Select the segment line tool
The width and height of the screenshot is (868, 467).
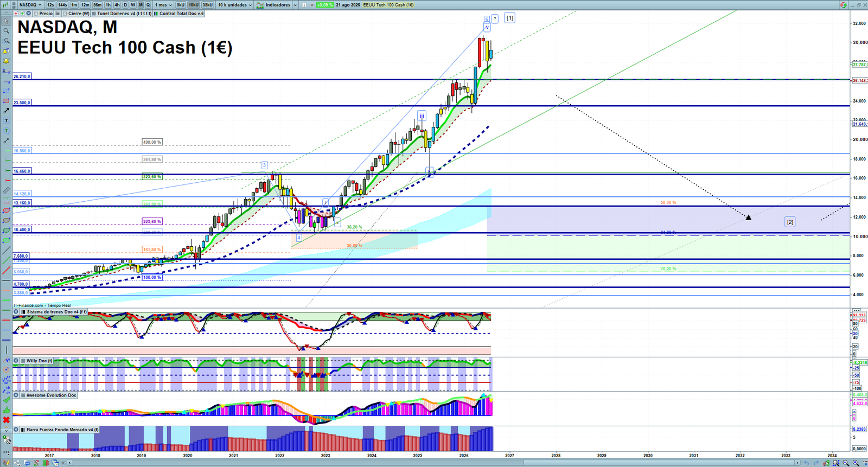(6, 140)
